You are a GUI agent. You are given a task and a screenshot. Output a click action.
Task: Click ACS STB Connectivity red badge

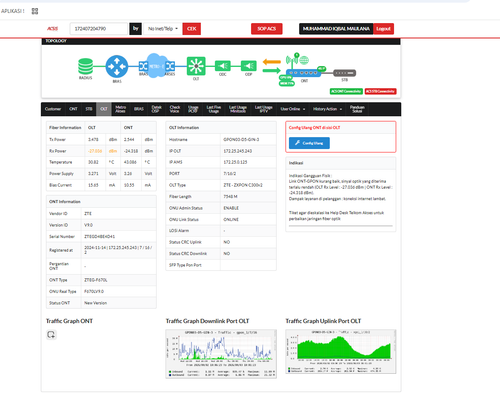point(380,91)
